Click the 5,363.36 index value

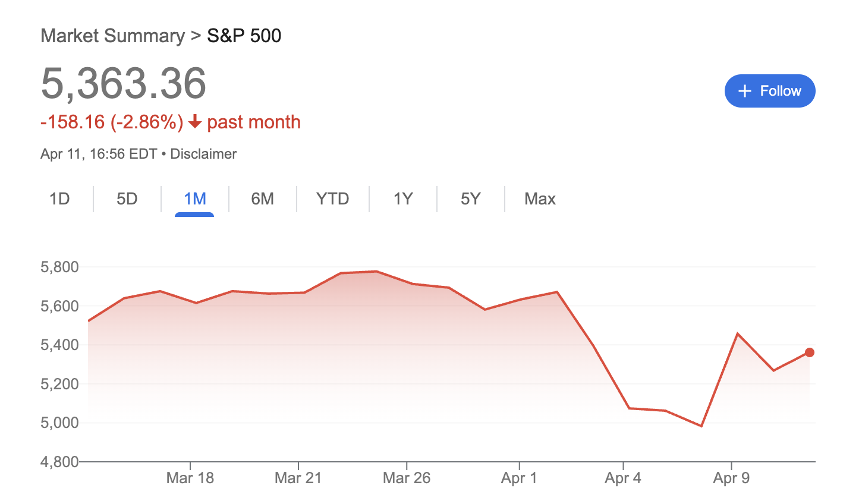(124, 83)
